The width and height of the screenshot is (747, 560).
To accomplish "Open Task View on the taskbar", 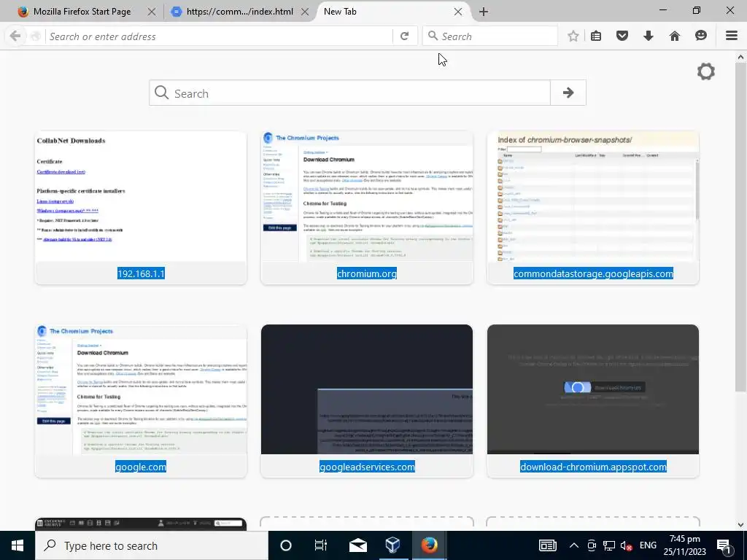I will (321, 545).
